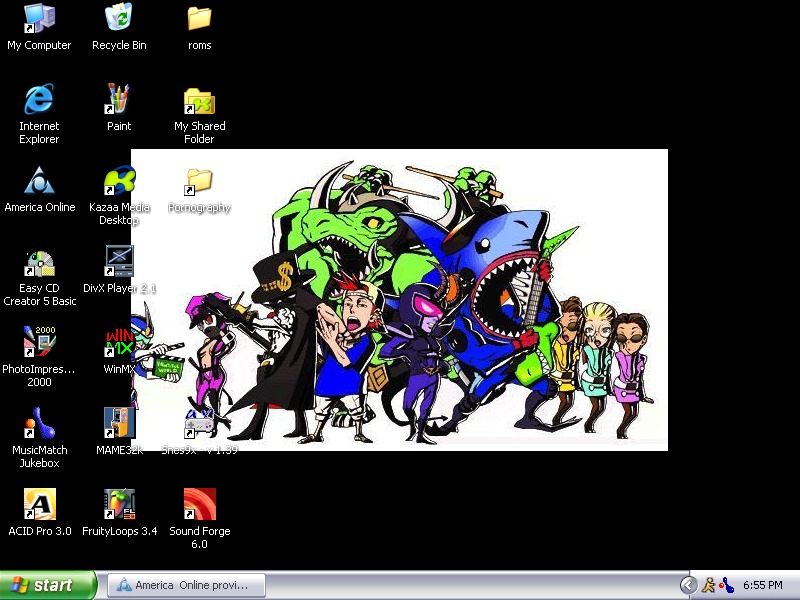Select the DivX Player 2.1 icon
Image resolution: width=800 pixels, height=600 pixels.
tap(119, 261)
